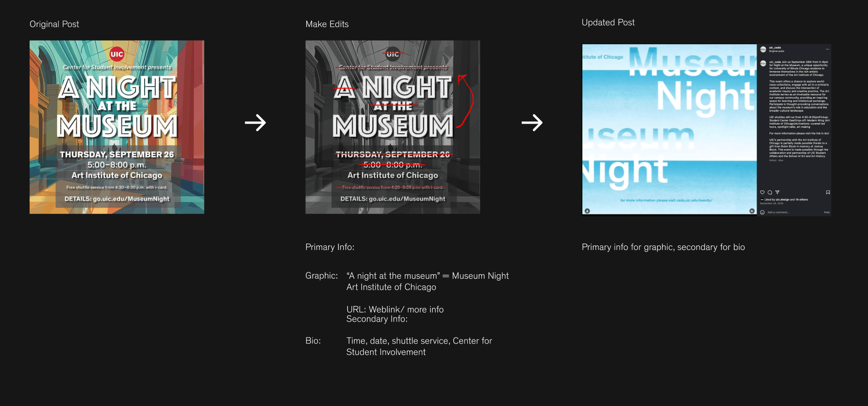Save the post with the bookmark icon
Viewport: 868px width, 406px height.
tap(828, 193)
